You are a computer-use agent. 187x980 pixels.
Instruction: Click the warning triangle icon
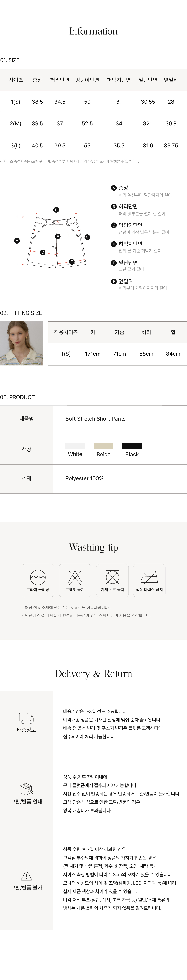point(26,875)
